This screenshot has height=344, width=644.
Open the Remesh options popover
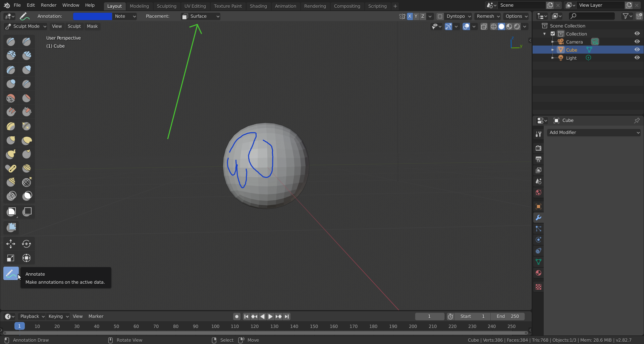tap(488, 16)
